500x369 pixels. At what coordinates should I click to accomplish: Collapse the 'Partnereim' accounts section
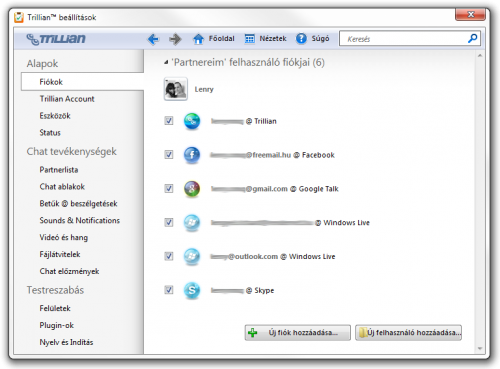(166, 62)
